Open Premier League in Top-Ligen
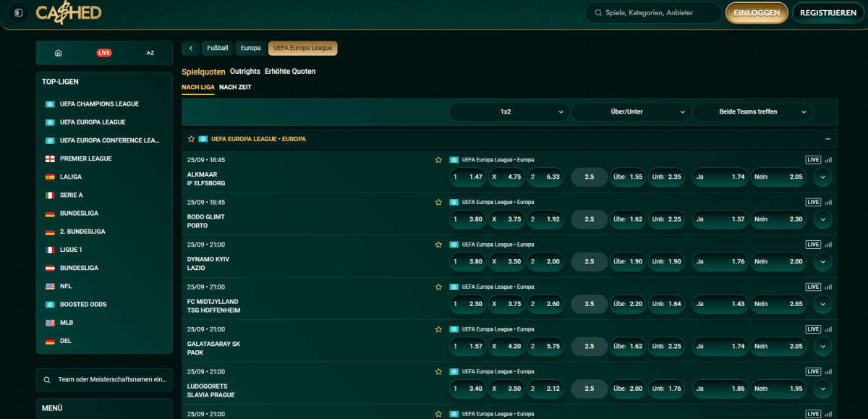Image resolution: width=868 pixels, height=419 pixels. coord(85,158)
